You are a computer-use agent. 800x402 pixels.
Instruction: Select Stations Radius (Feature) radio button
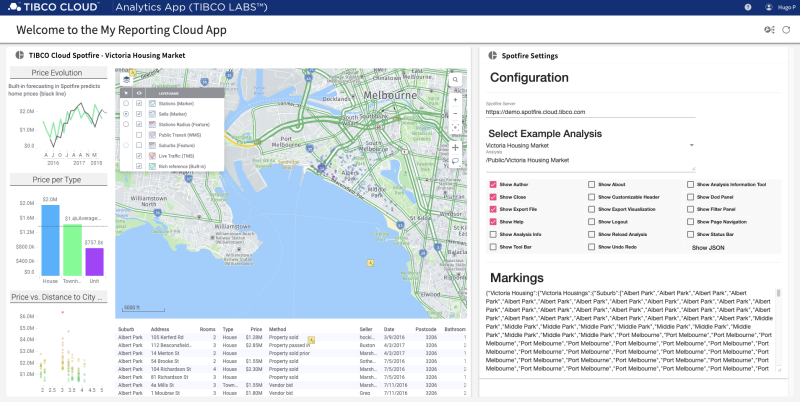point(126,124)
